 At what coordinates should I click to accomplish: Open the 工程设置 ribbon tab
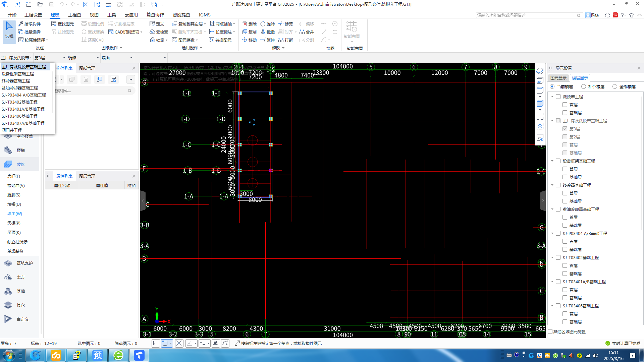pyautogui.click(x=33, y=15)
